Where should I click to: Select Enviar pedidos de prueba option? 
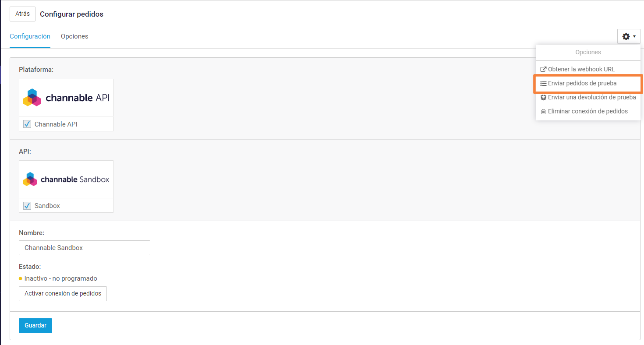point(582,83)
